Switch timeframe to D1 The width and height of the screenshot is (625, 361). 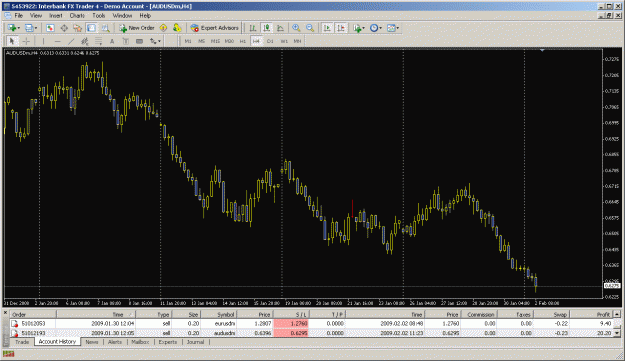point(270,41)
